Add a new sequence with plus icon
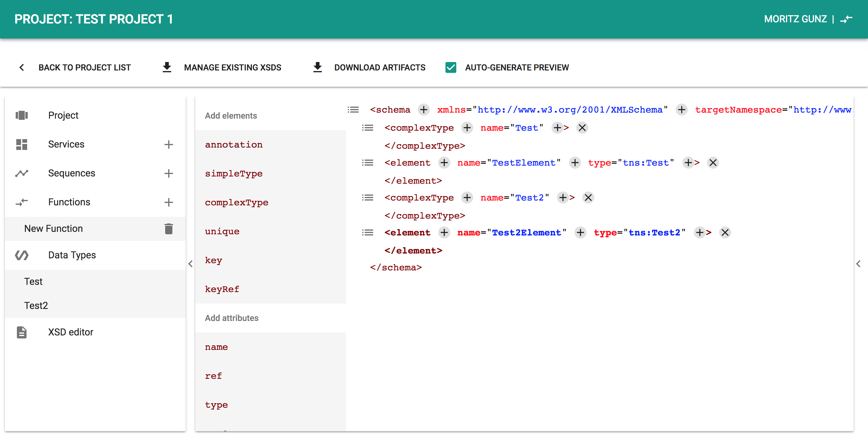The image size is (868, 436). click(168, 173)
